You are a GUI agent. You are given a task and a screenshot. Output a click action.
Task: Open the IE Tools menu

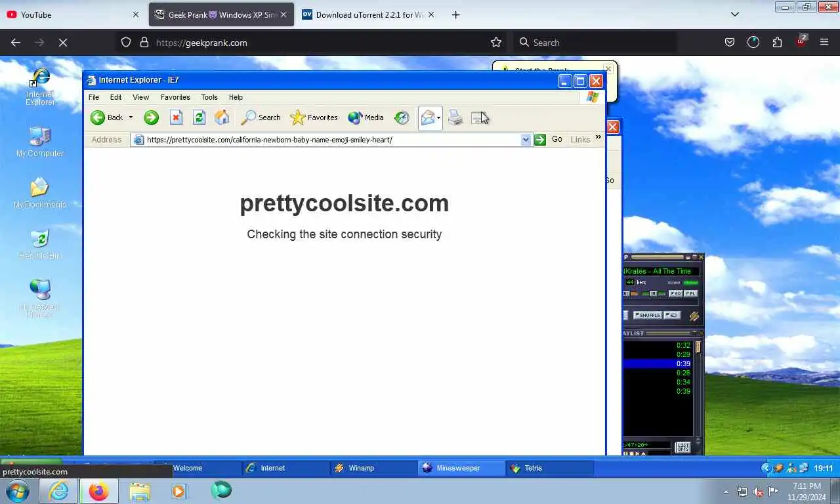tap(209, 97)
